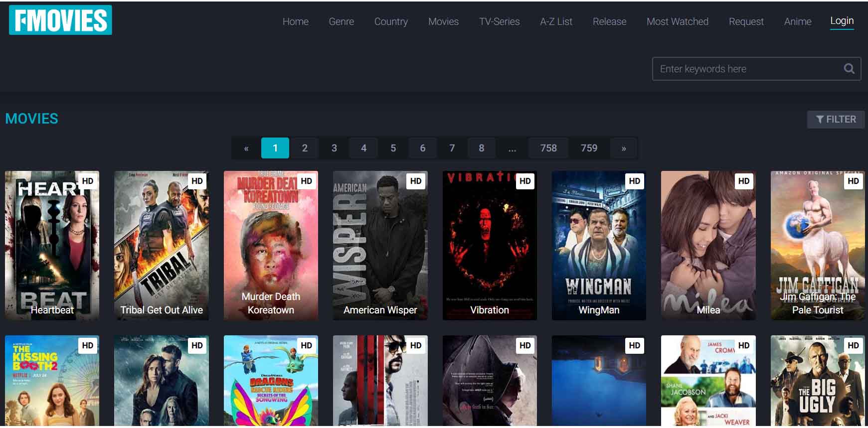Go to page 7
The width and height of the screenshot is (868, 428).
[x=452, y=148]
